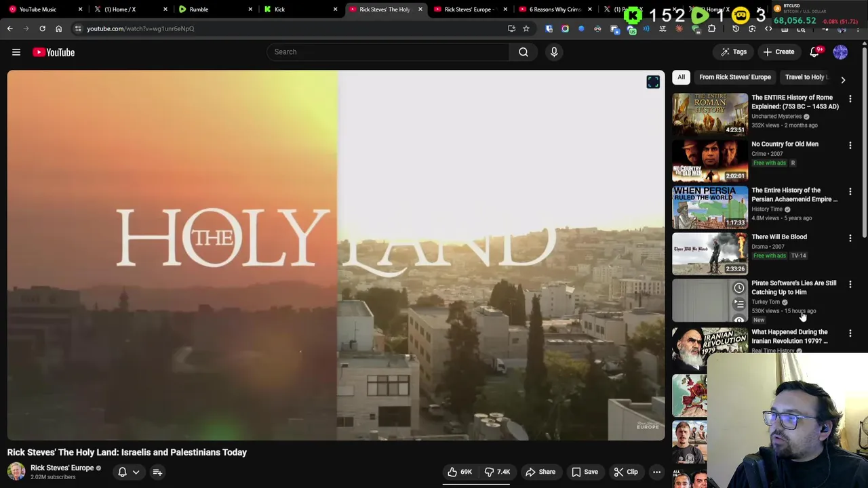The width and height of the screenshot is (868, 488).
Task: Create a clip with the Clip button
Action: (x=626, y=472)
